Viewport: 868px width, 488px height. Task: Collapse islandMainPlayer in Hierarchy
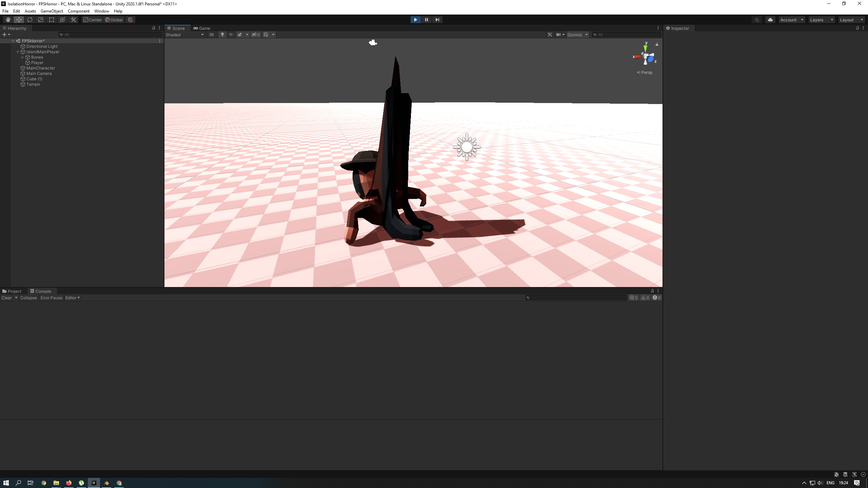pos(18,52)
